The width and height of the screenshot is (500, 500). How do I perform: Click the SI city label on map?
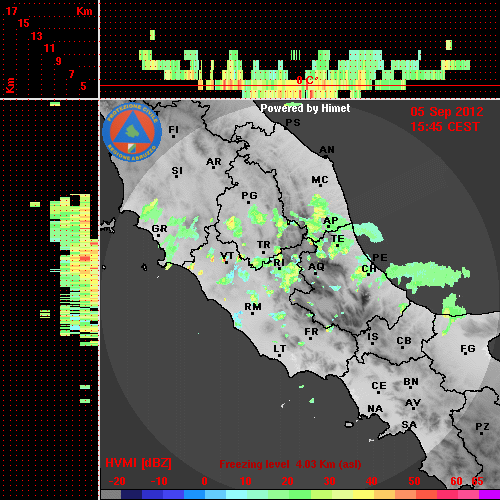point(177,171)
